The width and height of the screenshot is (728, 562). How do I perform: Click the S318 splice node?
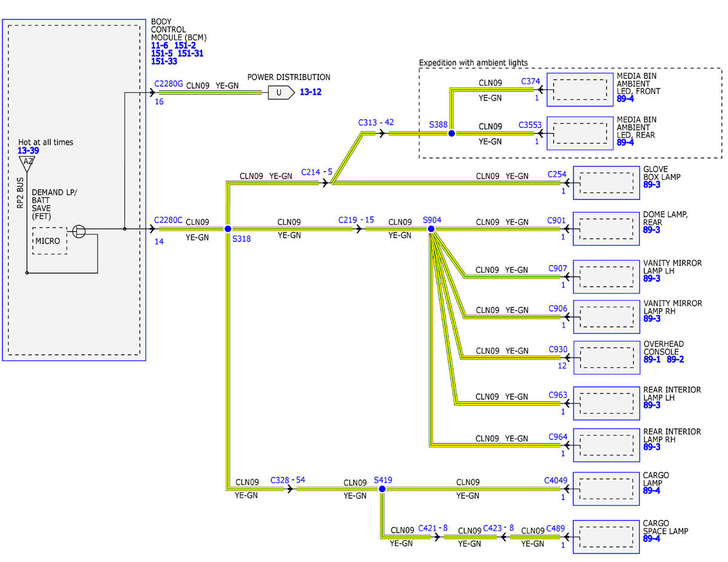tap(227, 229)
